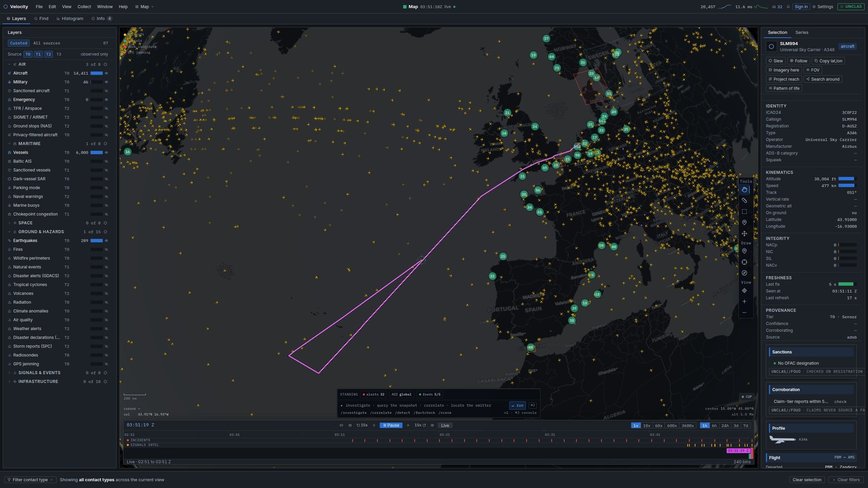
Task: Click the four-arrow move tool
Action: [x=744, y=233]
